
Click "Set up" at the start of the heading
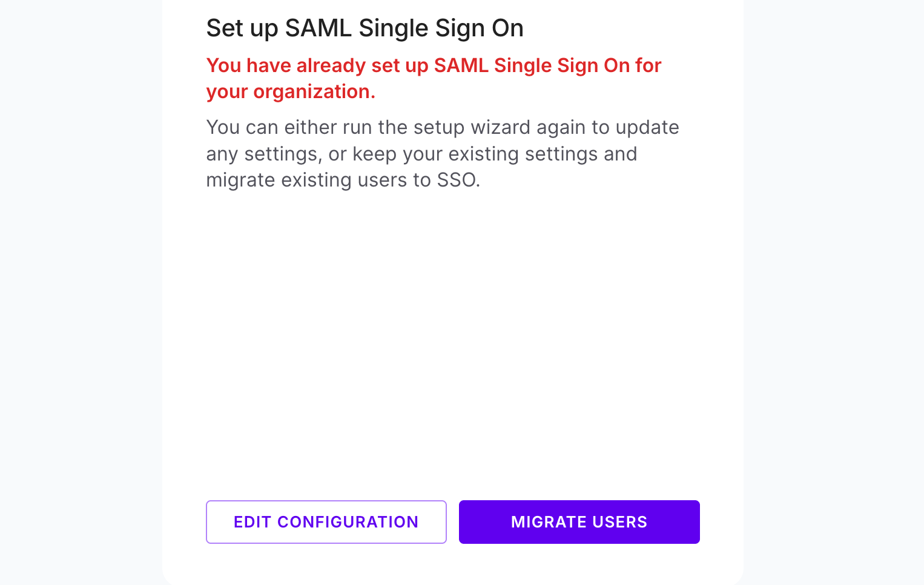click(x=242, y=28)
